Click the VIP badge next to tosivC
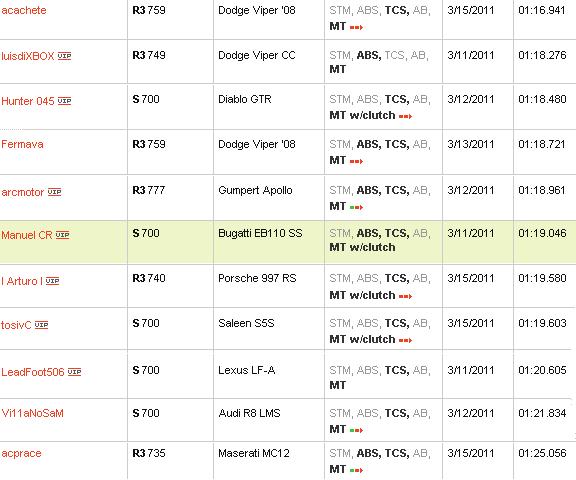Viewport: 576px width, 480px height. [41, 325]
